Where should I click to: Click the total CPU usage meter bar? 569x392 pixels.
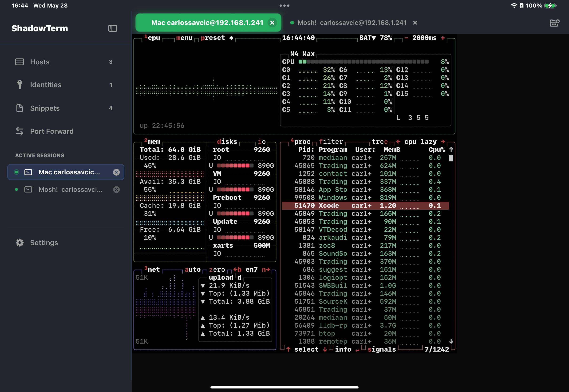coord(363,62)
